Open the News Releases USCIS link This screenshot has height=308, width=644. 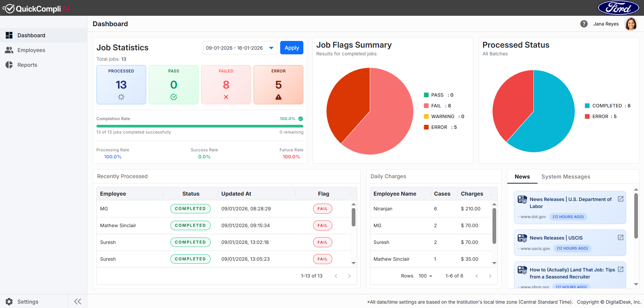556,238
